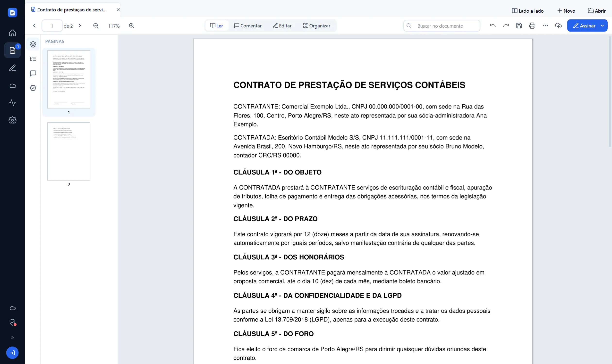Enable Lado a lado view
The image size is (612, 364).
pos(528,11)
